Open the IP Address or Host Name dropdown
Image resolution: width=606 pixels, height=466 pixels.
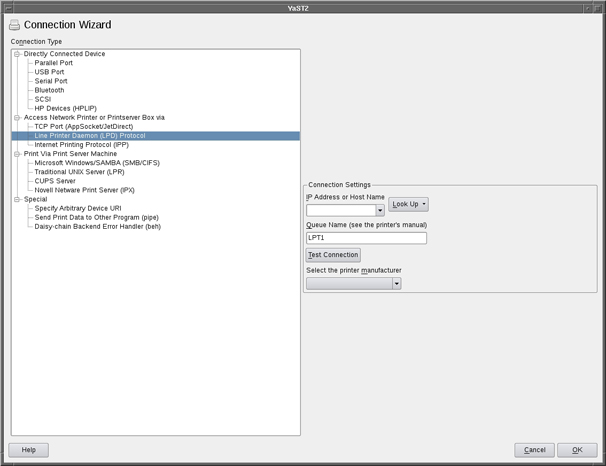point(380,211)
